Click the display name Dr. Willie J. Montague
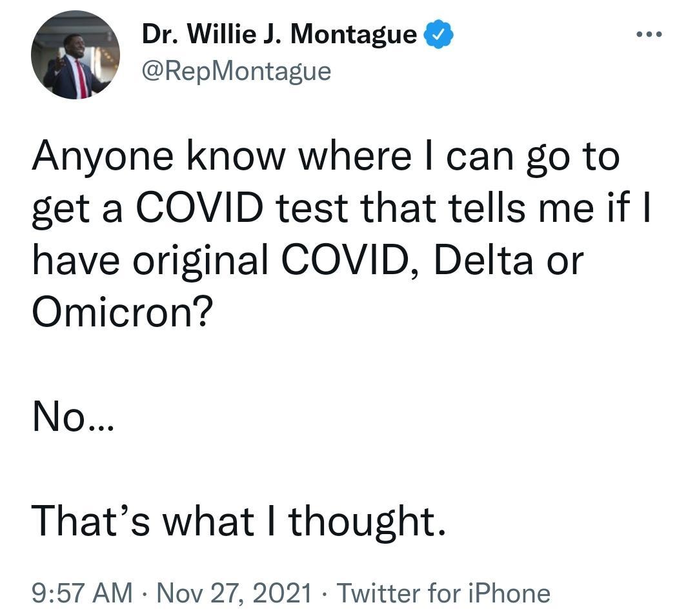Viewport: 697px width, 616px height. tap(279, 34)
